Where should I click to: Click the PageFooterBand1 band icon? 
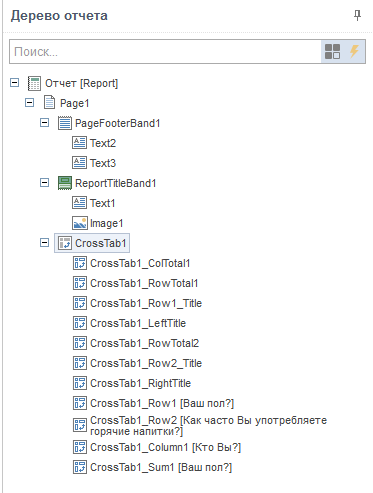(x=65, y=123)
